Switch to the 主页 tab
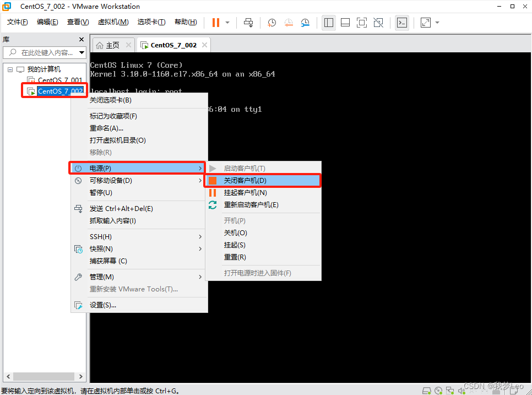Viewport: 532px width, 395px height. (112, 45)
